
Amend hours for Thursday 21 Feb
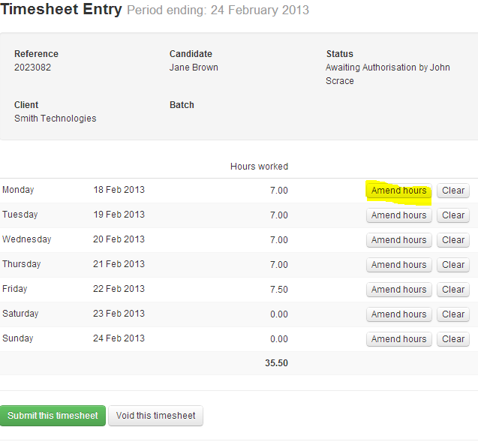coord(398,265)
